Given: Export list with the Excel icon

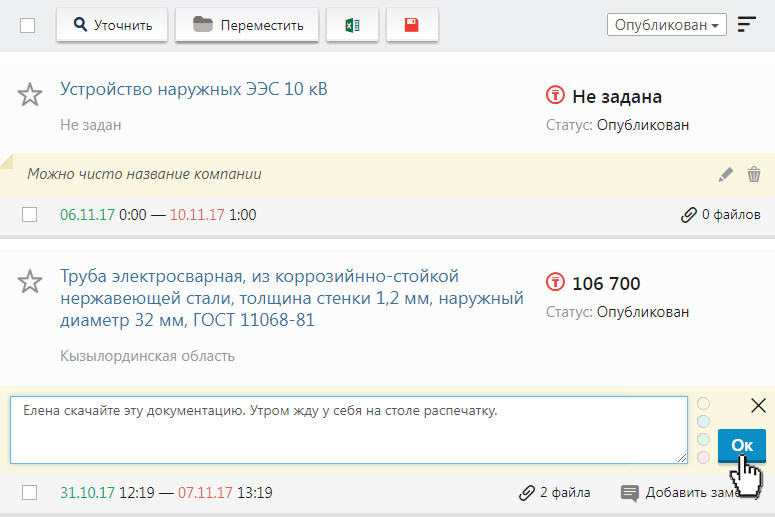Looking at the screenshot, I should point(352,25).
